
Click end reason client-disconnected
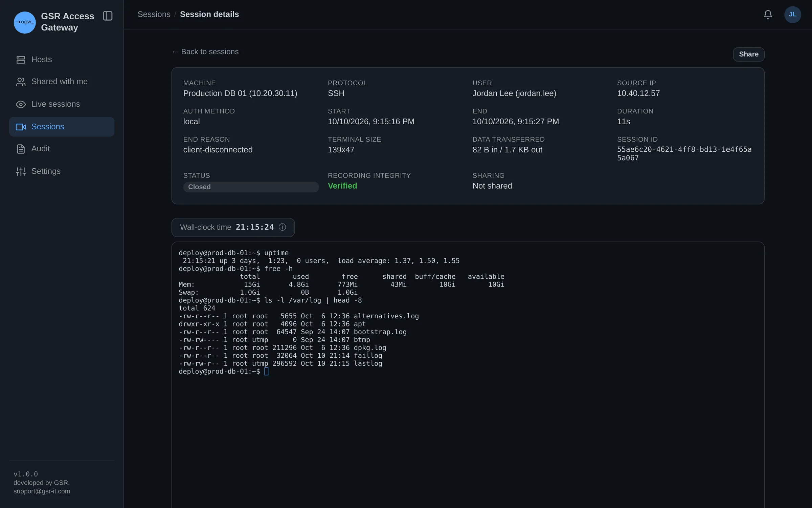pyautogui.click(x=218, y=150)
